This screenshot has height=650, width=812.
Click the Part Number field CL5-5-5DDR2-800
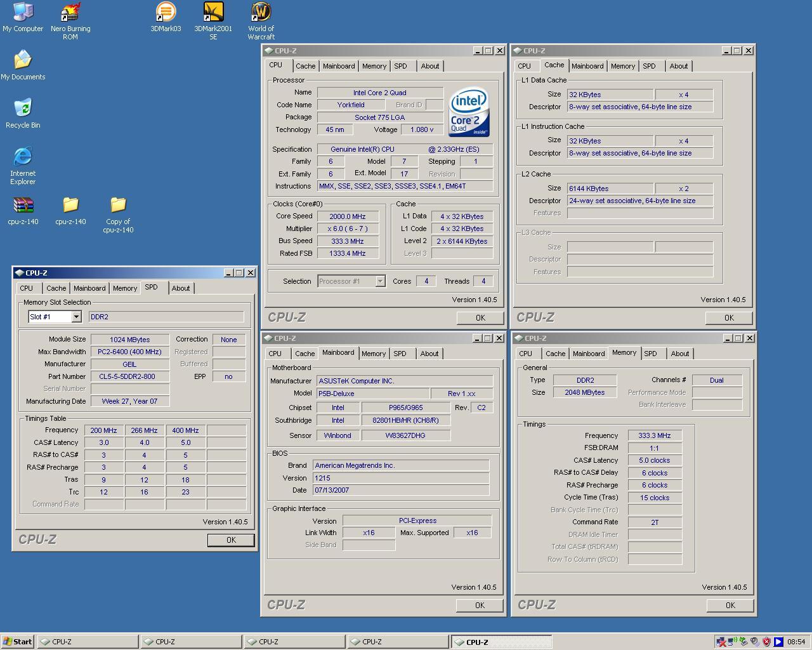click(130, 376)
